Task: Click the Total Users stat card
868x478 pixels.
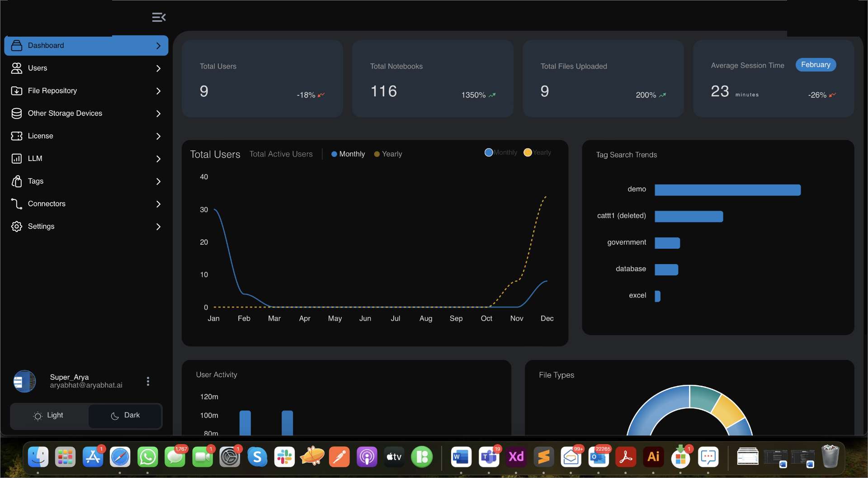Action: (262, 79)
